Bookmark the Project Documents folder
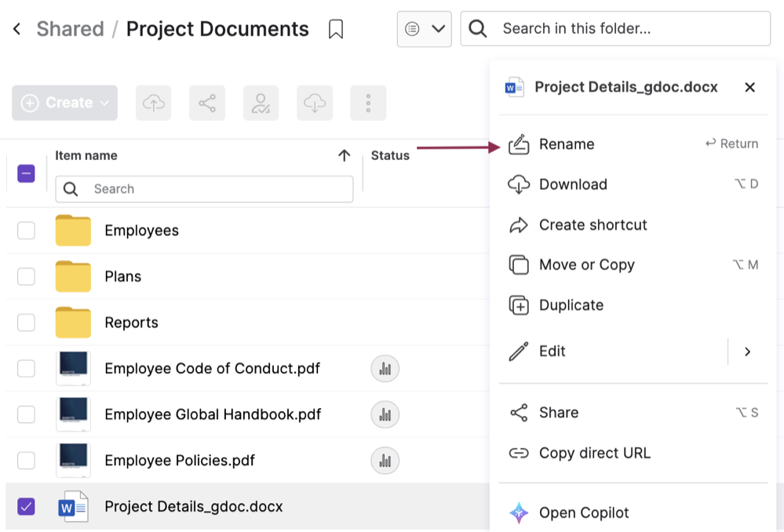 (x=336, y=30)
